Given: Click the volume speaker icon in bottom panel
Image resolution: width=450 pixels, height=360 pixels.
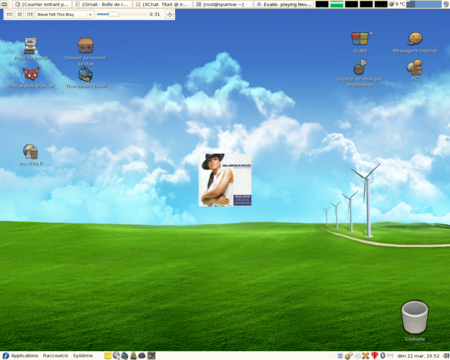Looking at the screenshot, I should [x=446, y=356].
